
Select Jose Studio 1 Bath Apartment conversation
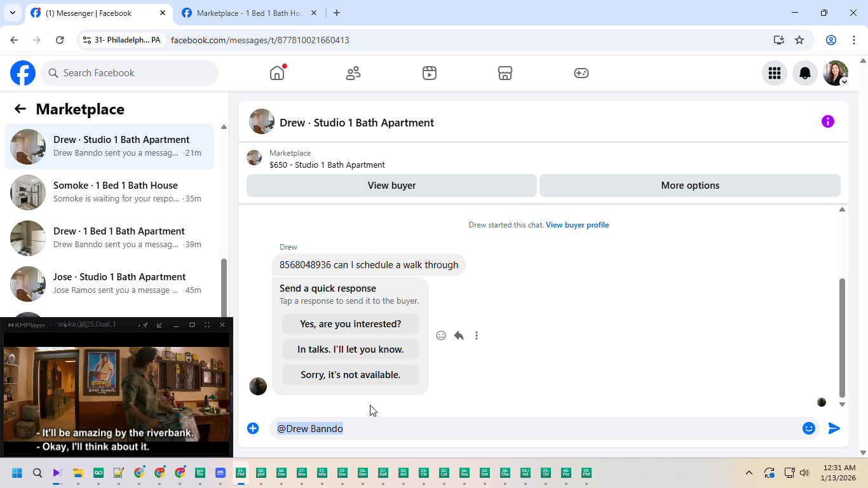[109, 284]
